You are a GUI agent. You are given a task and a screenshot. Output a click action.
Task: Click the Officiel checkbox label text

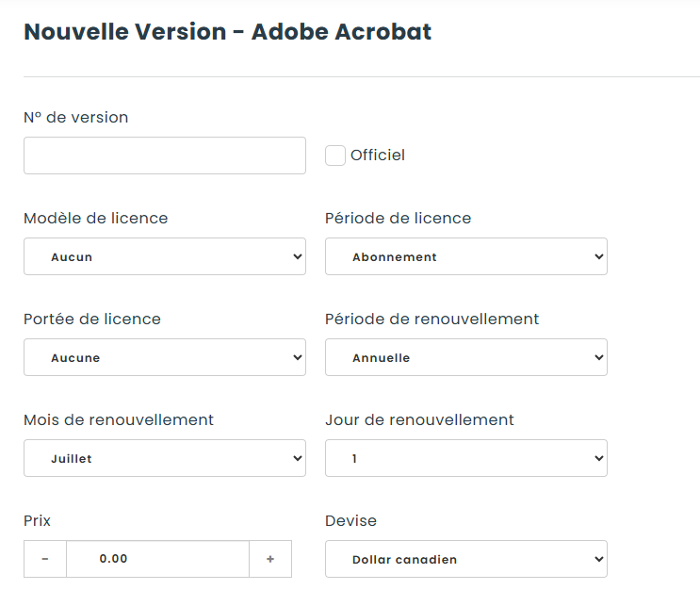tap(378, 155)
